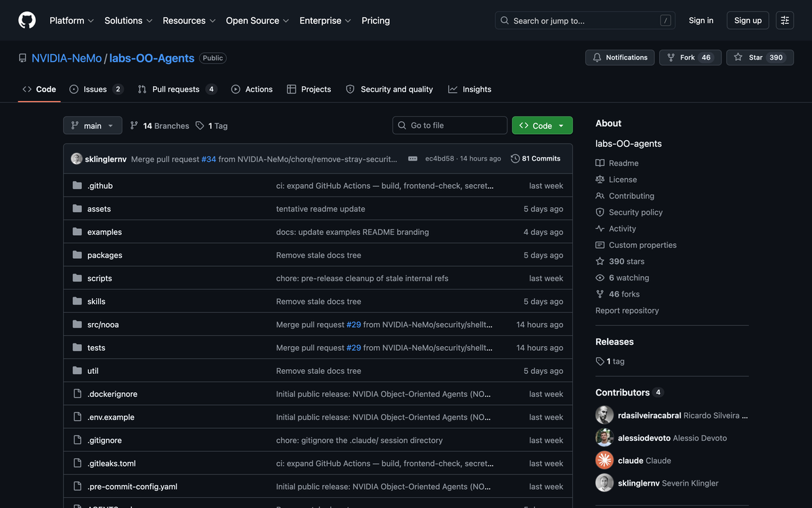Image resolution: width=812 pixels, height=508 pixels.
Task: Click the packages folder icon
Action: point(77,255)
